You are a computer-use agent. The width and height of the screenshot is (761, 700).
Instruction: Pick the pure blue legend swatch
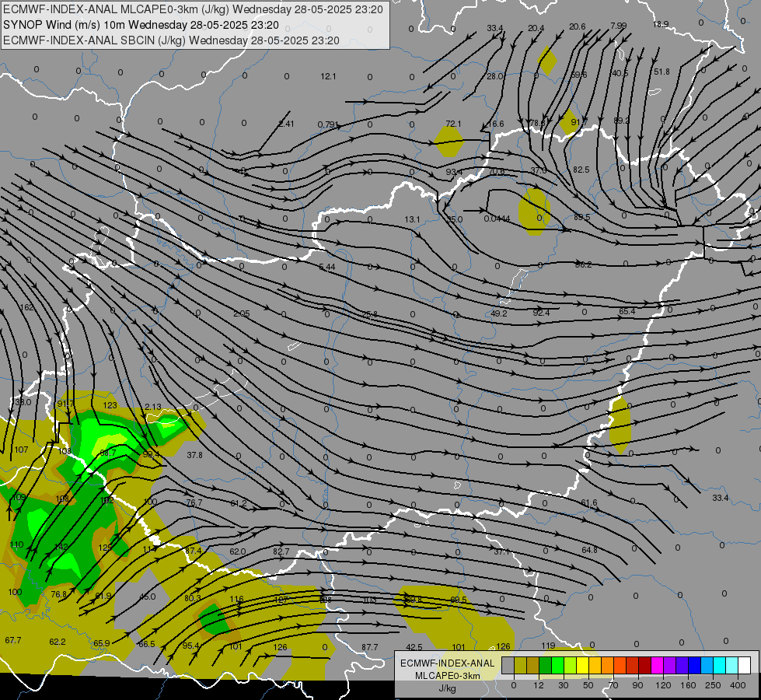(694, 665)
